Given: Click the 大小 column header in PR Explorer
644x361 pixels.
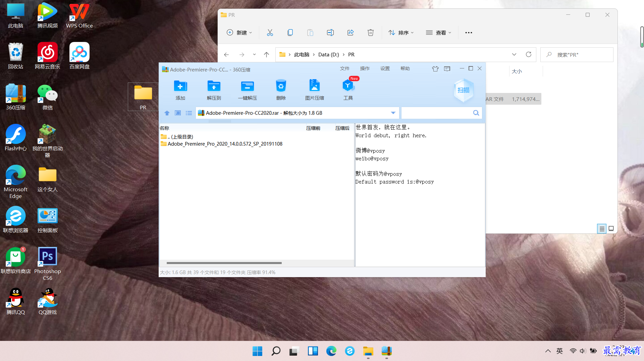Looking at the screenshot, I should 517,71.
